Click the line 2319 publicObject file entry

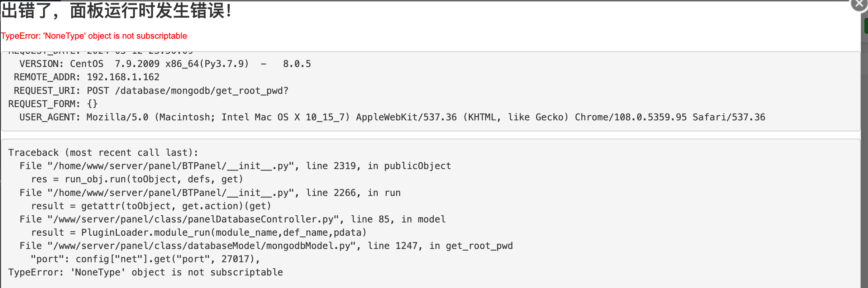(235, 166)
